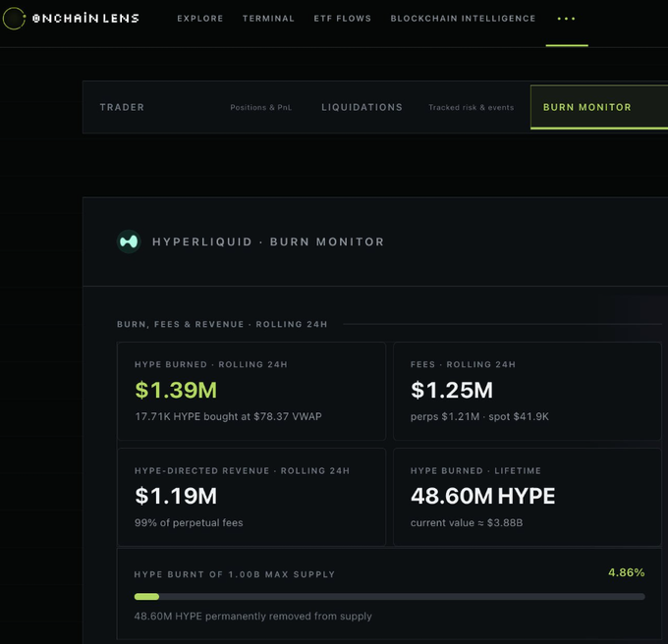Switch to the TRADER tab

(122, 107)
